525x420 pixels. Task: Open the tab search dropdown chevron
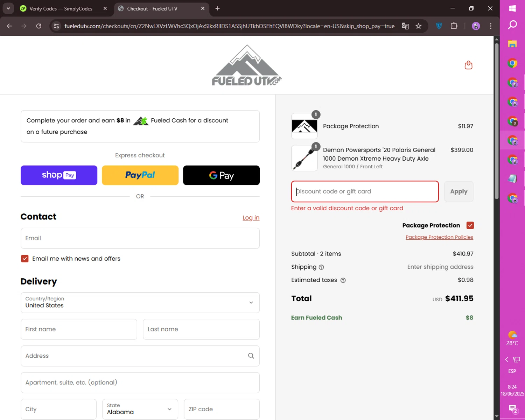8,8
